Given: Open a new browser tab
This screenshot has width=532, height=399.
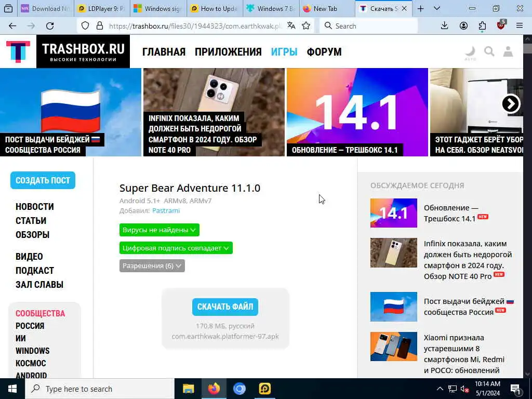Looking at the screenshot, I should (421, 9).
